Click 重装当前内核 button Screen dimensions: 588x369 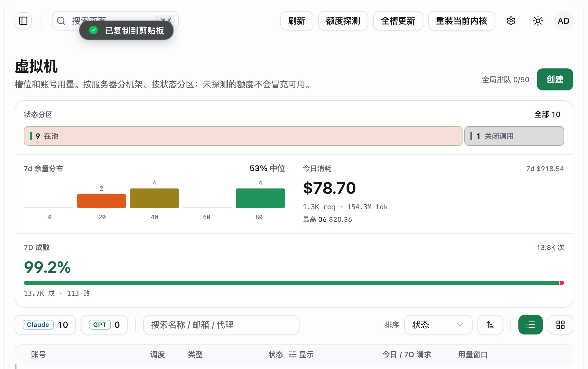click(462, 21)
